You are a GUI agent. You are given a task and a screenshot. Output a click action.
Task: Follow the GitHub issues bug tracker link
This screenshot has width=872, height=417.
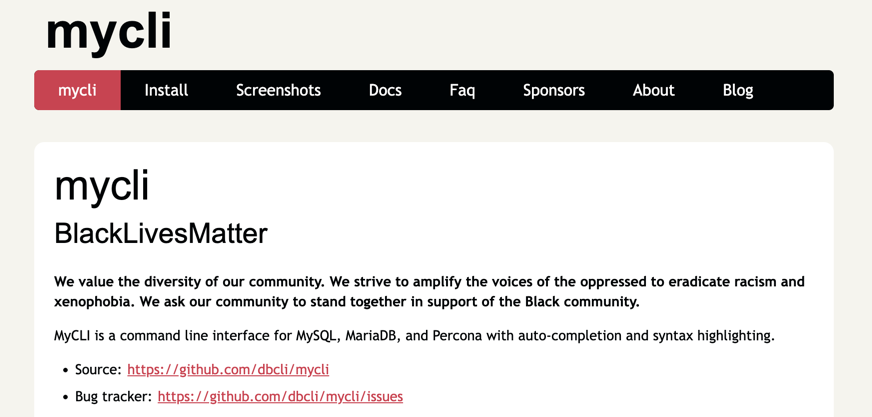[280, 397]
